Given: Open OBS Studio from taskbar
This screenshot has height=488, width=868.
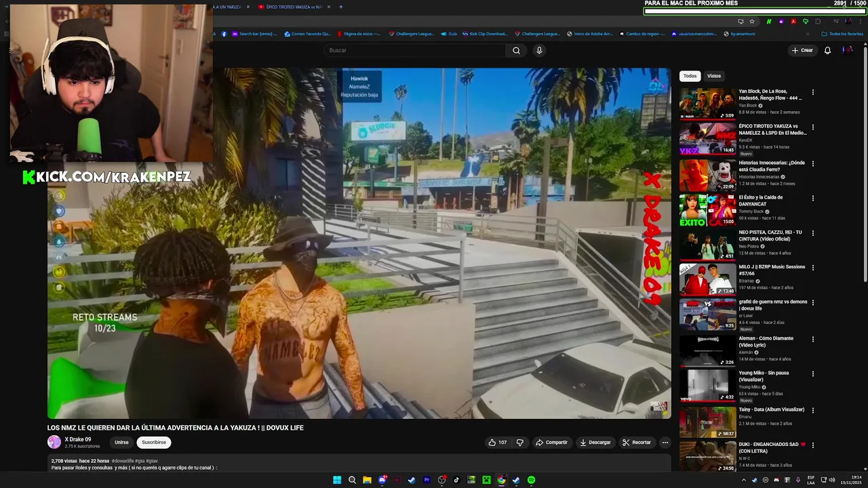Looking at the screenshot, I should pos(441,480).
